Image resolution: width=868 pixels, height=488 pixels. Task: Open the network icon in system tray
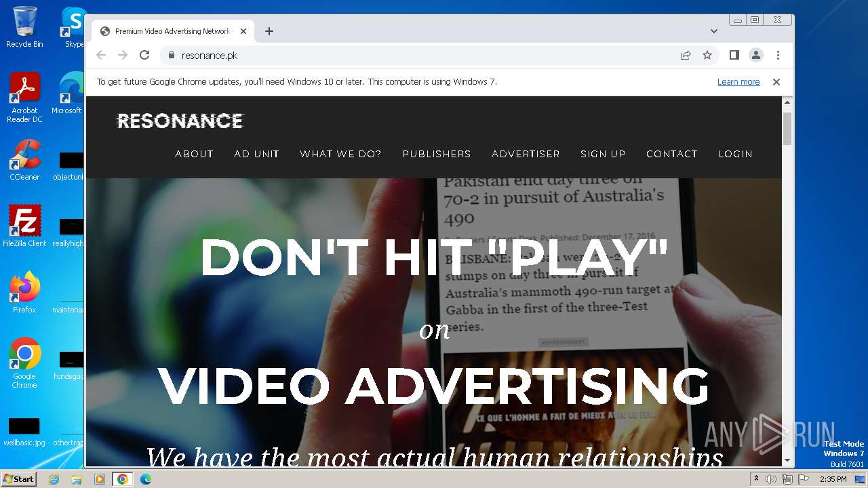[787, 479]
